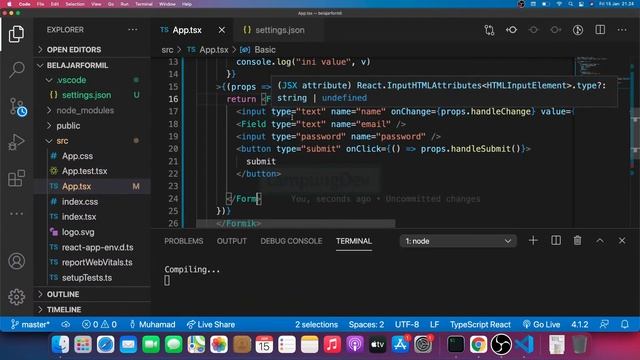Close the App.tsx editor tab
Viewport: 640px width, 360px height.
[222, 30]
